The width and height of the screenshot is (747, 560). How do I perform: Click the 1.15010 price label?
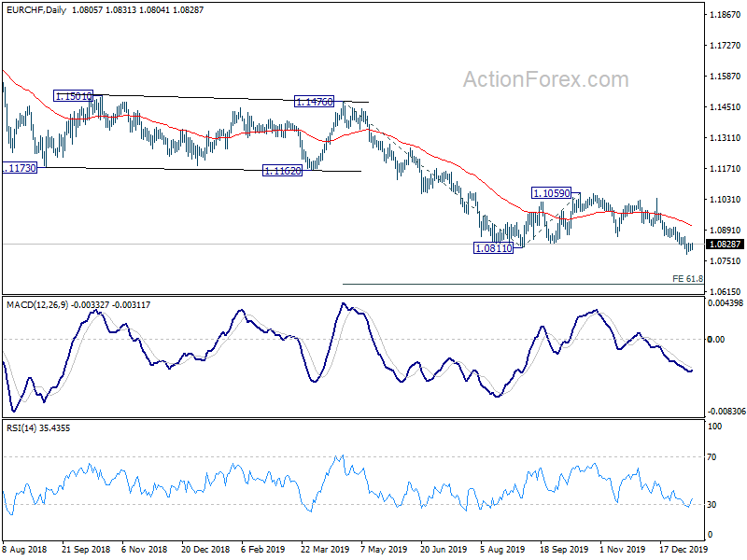[x=74, y=96]
